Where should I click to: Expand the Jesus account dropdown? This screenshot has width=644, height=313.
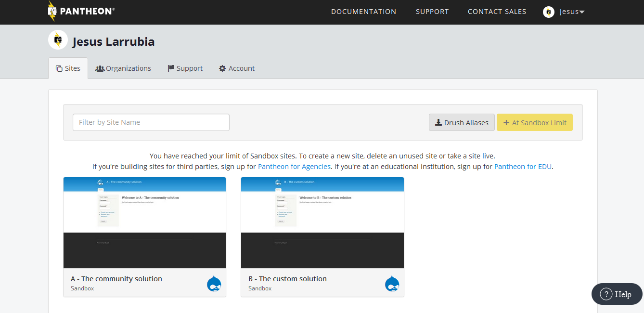click(x=572, y=12)
